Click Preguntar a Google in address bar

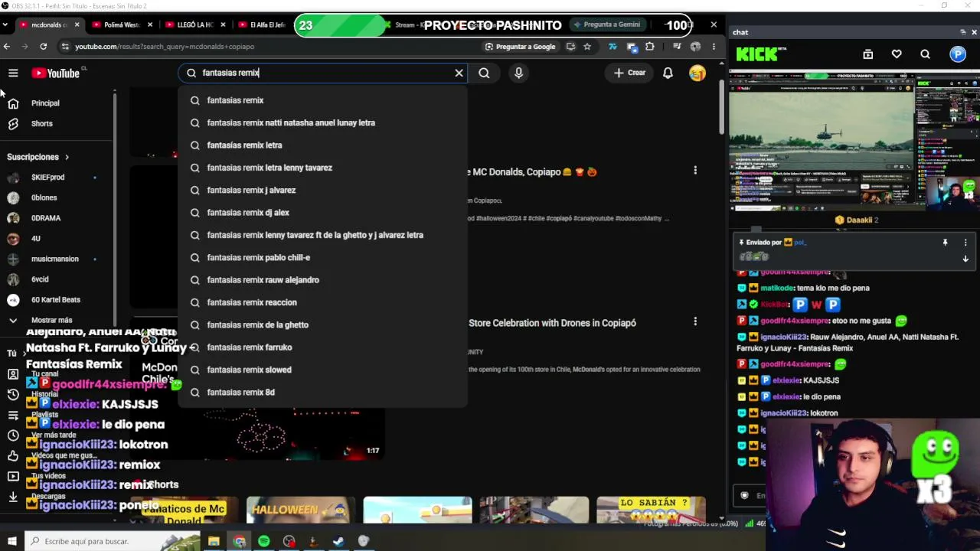click(521, 47)
